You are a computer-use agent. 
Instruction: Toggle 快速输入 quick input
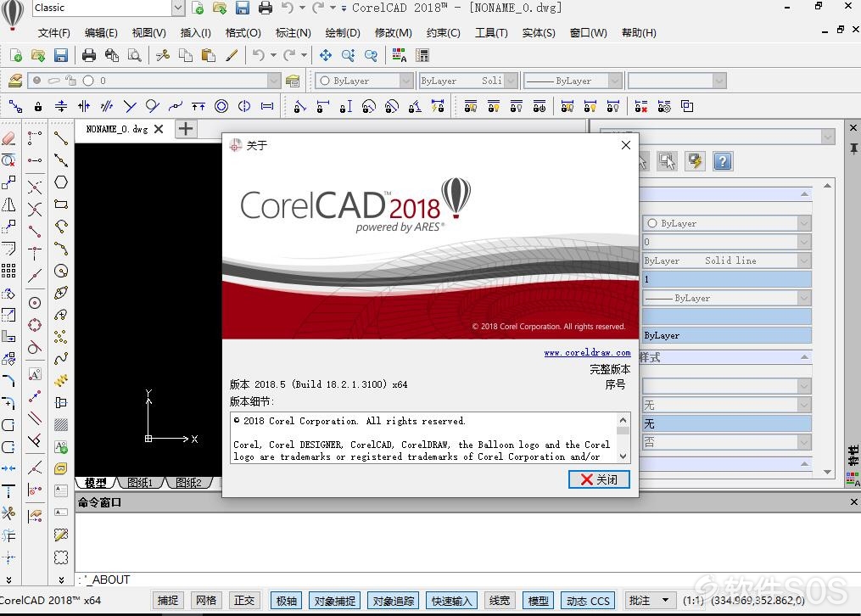(x=451, y=601)
